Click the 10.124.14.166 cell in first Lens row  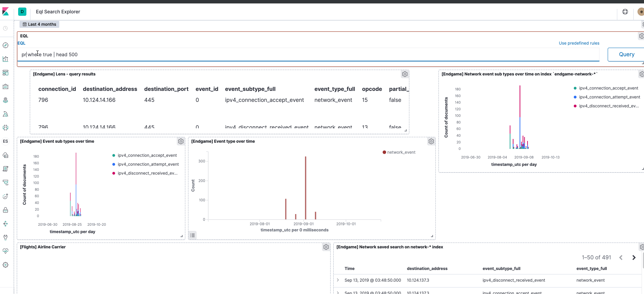tap(99, 100)
